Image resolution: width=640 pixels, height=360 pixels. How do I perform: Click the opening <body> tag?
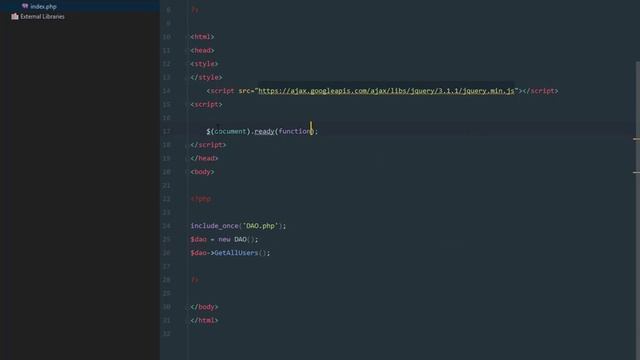(x=202, y=172)
